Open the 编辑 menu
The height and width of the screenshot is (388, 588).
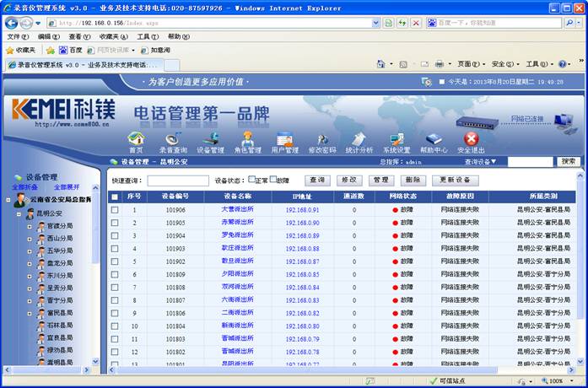pos(49,37)
